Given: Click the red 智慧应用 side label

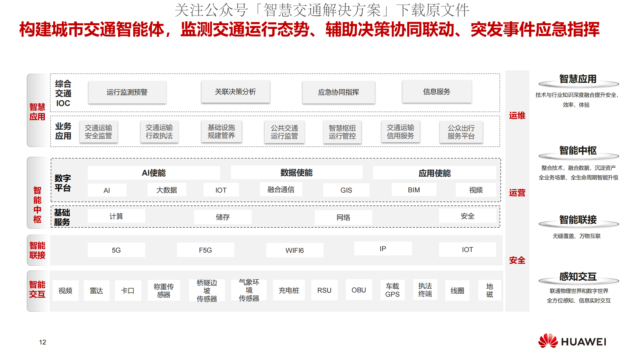Looking at the screenshot, I should pyautogui.click(x=37, y=112).
